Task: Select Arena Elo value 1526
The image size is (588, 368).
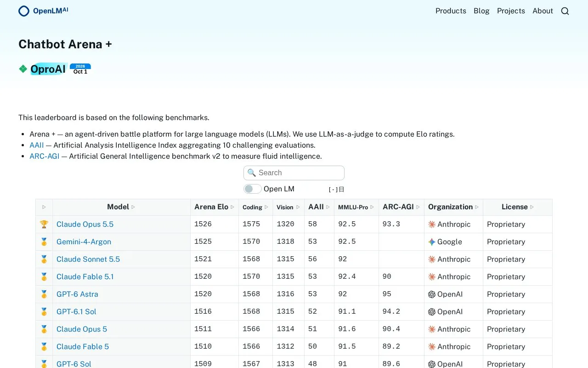Action: [x=203, y=224]
